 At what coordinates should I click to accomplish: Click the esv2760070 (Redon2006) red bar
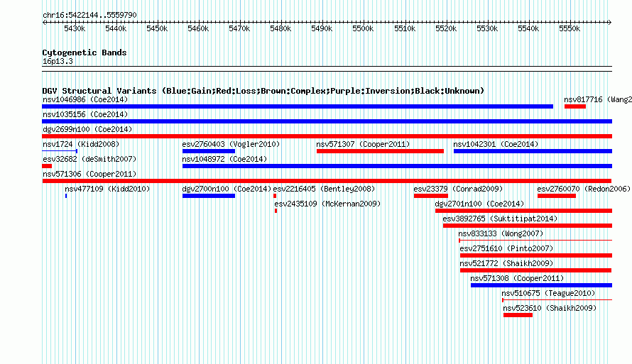[x=557, y=196]
